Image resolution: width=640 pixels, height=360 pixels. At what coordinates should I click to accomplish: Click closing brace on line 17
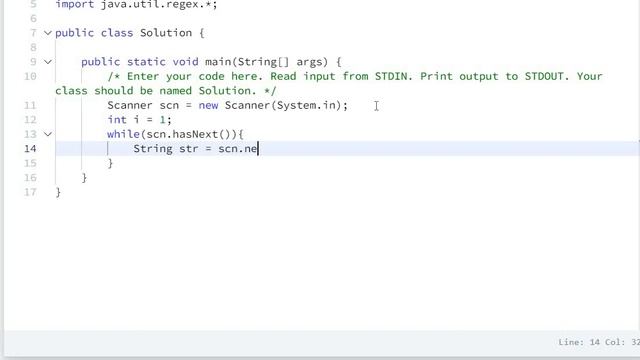point(58,192)
